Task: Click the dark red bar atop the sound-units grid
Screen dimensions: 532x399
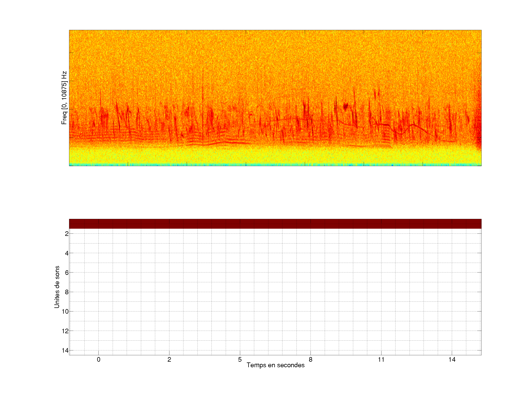Action: [x=275, y=224]
